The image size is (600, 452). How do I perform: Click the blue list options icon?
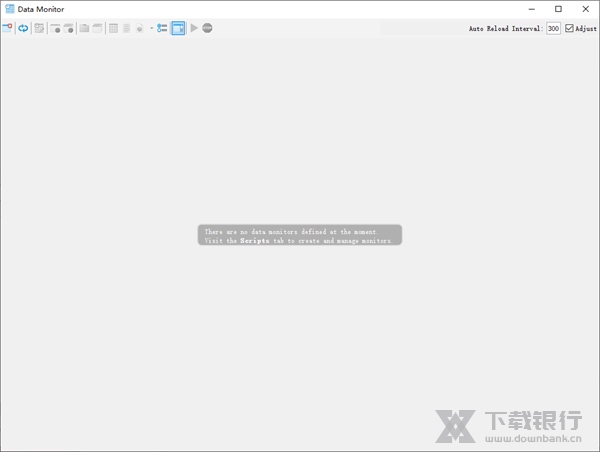tap(162, 29)
